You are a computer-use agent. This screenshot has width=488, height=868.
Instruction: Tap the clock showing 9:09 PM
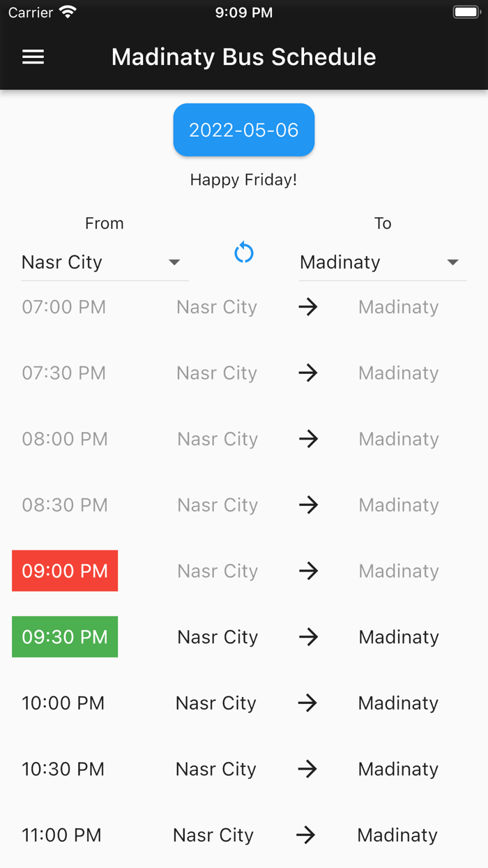coord(243,10)
